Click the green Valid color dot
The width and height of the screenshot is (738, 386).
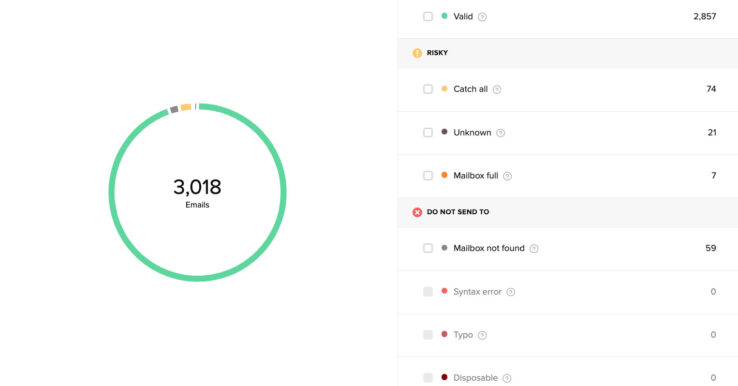[x=444, y=16]
